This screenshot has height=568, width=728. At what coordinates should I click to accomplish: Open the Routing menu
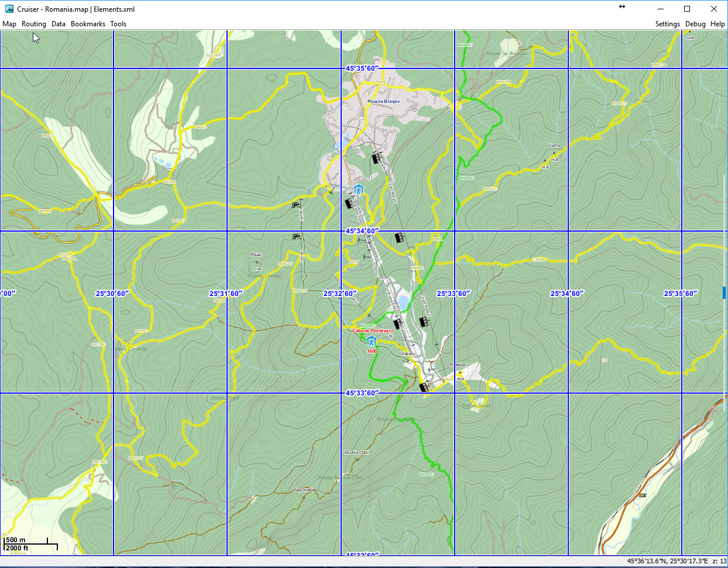(34, 24)
